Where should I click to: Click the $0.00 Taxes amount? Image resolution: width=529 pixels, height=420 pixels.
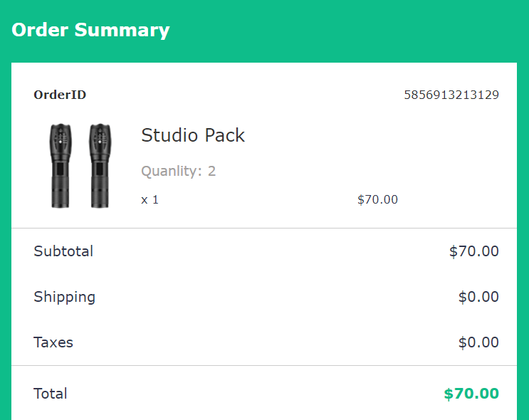[478, 342]
